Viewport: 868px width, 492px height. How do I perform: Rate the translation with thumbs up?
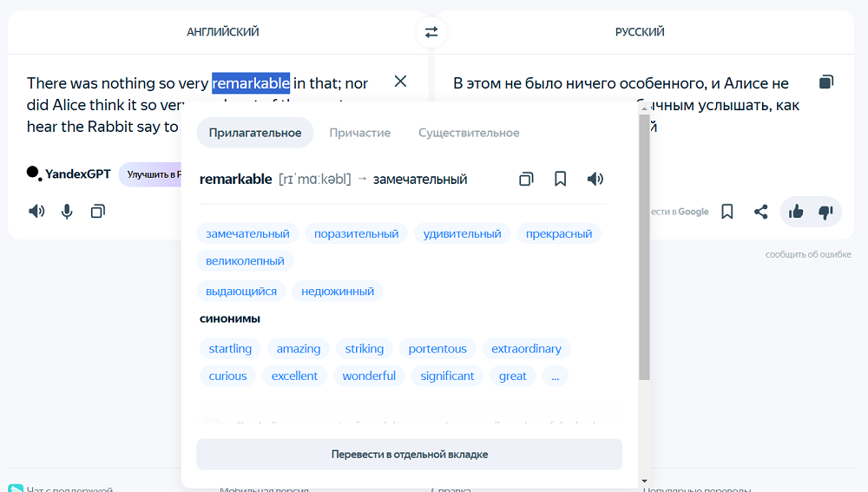tap(796, 212)
